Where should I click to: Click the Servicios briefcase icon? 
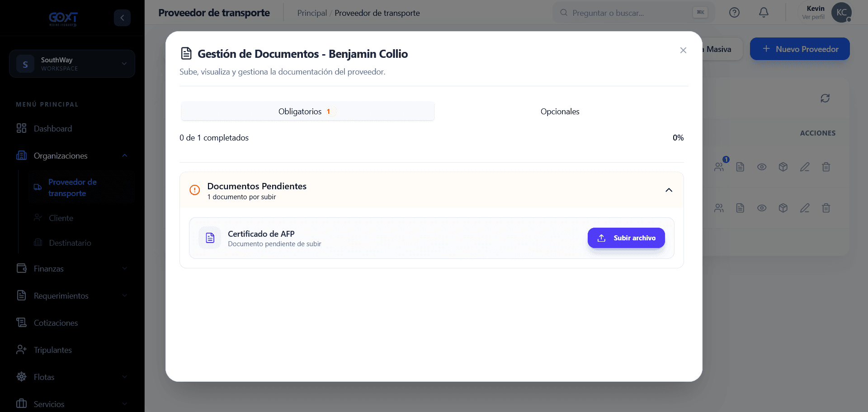(21, 403)
